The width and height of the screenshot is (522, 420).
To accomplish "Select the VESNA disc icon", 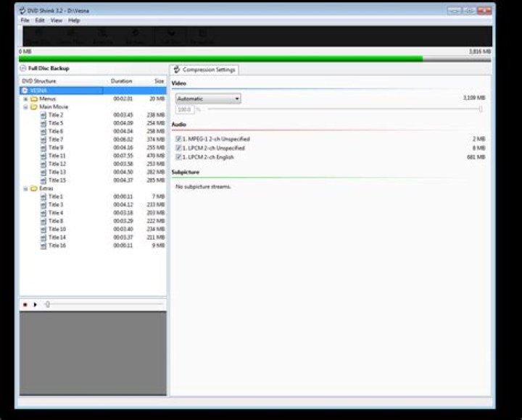I will [x=25, y=91].
